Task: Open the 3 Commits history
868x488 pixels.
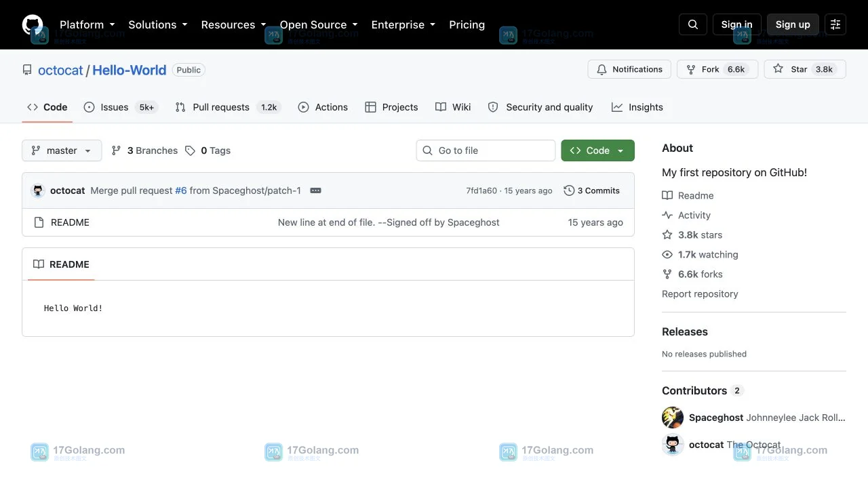Action: (592, 190)
